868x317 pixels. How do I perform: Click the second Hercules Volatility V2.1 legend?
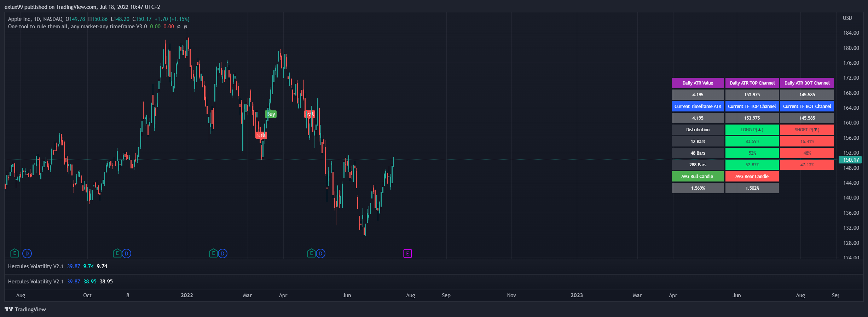[36, 282]
